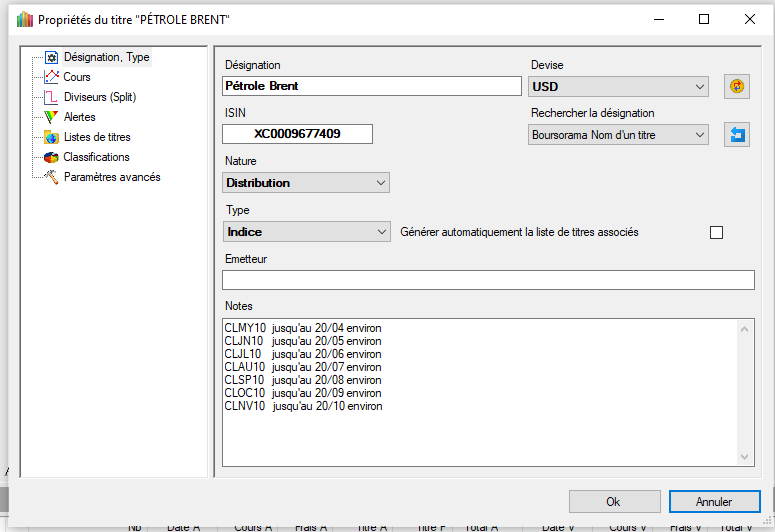The height and width of the screenshot is (532, 775).
Task: Click the Désignation, Type gear icon
Action: (52, 58)
